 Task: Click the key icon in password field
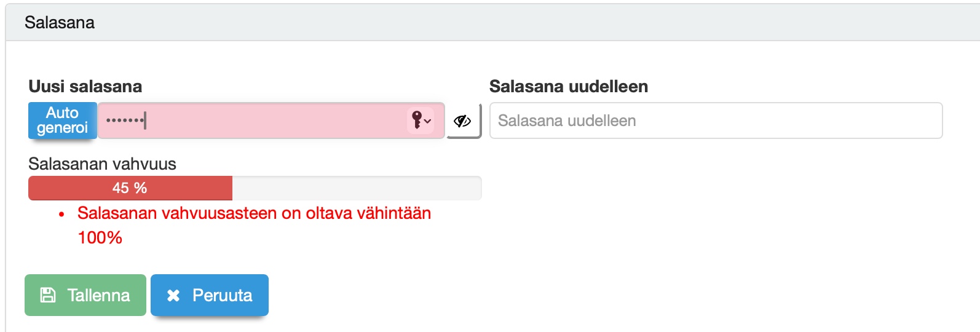pyautogui.click(x=417, y=120)
